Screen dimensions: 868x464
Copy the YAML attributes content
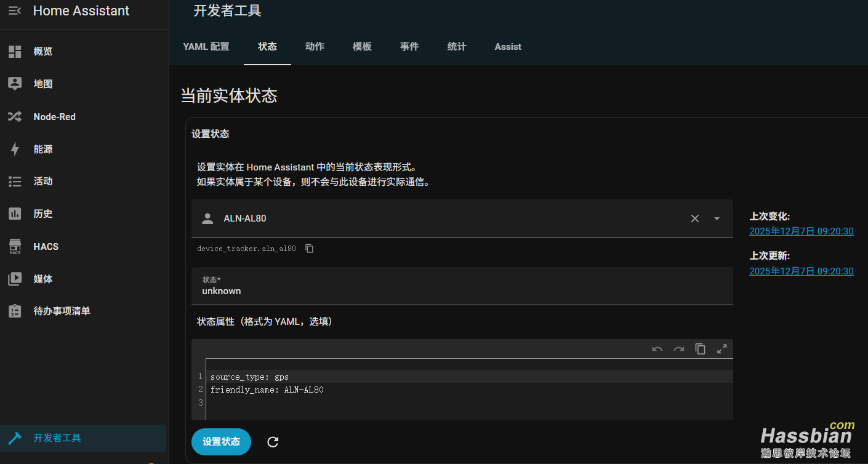700,349
